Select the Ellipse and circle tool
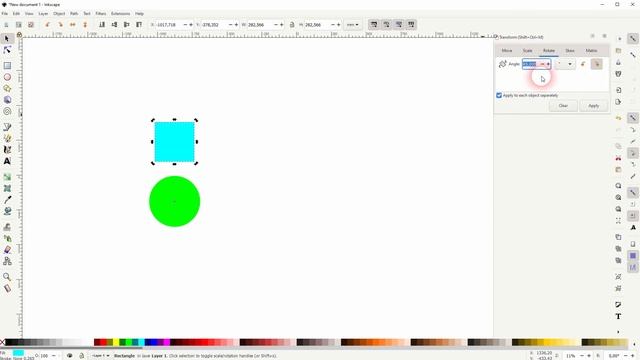Screen dimensions: 640x360 [x=7, y=77]
